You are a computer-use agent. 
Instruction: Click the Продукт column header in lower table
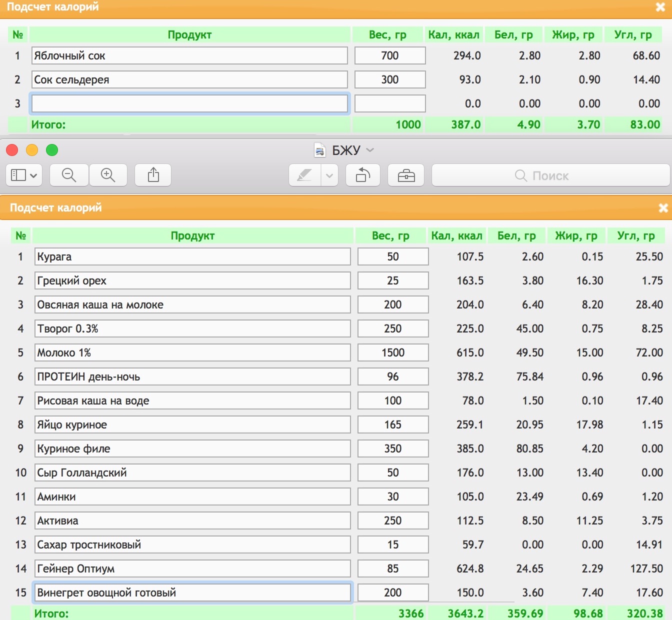point(192,236)
